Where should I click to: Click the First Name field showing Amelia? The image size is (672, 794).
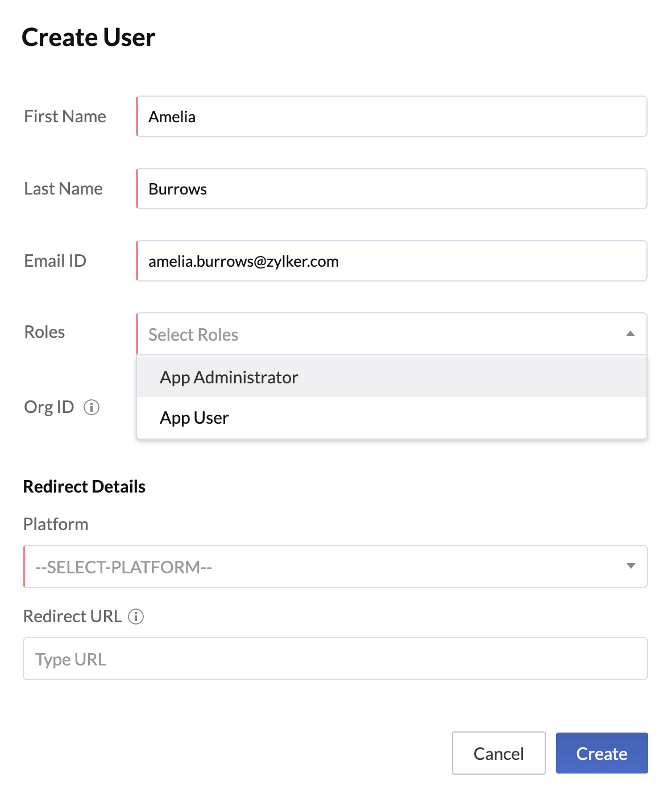point(391,116)
